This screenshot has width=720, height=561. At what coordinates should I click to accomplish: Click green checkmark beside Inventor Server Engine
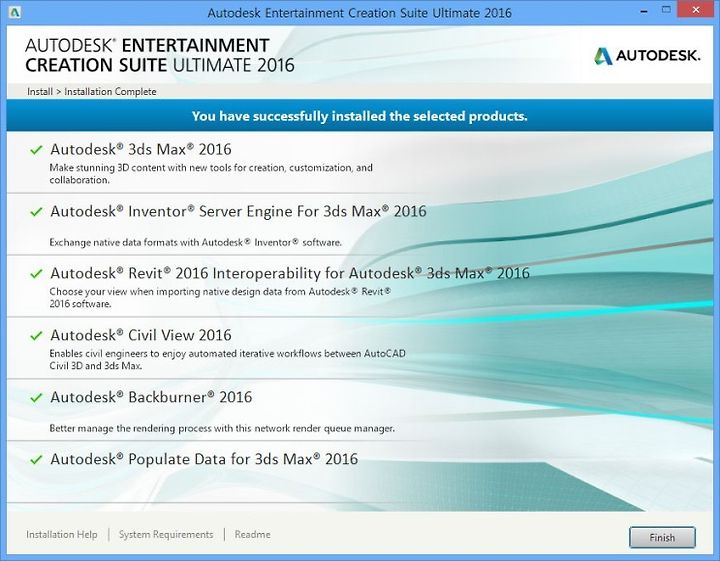[x=36, y=212]
